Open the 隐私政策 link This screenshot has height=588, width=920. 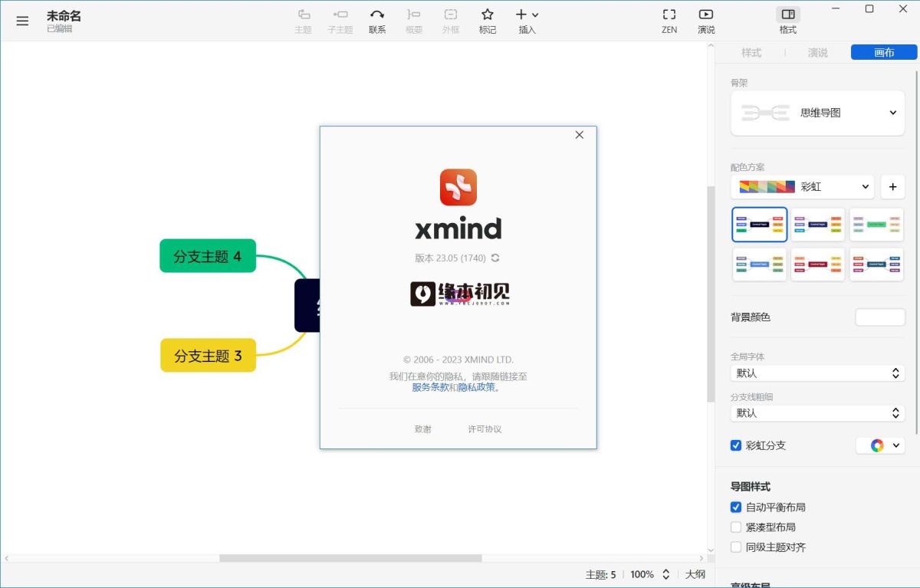[x=477, y=387]
